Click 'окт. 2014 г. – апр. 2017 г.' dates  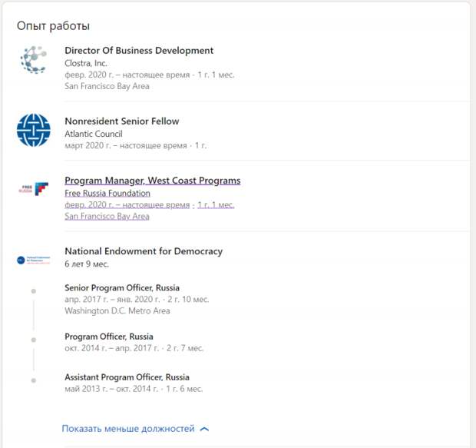pyautogui.click(x=112, y=348)
